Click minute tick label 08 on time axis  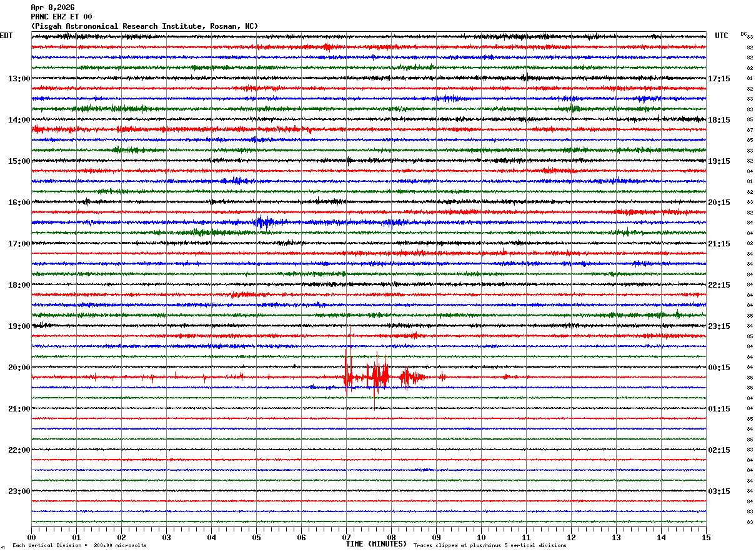point(391,537)
